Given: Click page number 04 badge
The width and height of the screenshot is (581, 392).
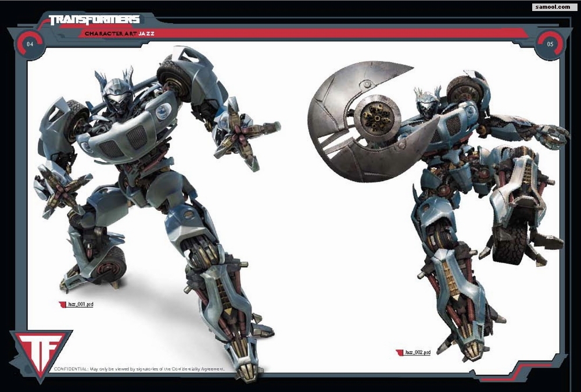Looking at the screenshot, I should pyautogui.click(x=30, y=44).
